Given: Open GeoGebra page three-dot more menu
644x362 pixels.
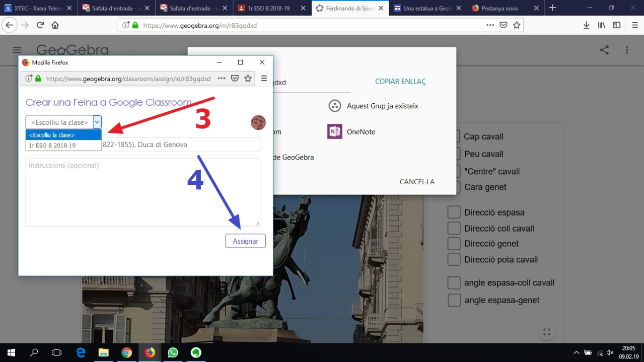Looking at the screenshot, I should pos(627,50).
